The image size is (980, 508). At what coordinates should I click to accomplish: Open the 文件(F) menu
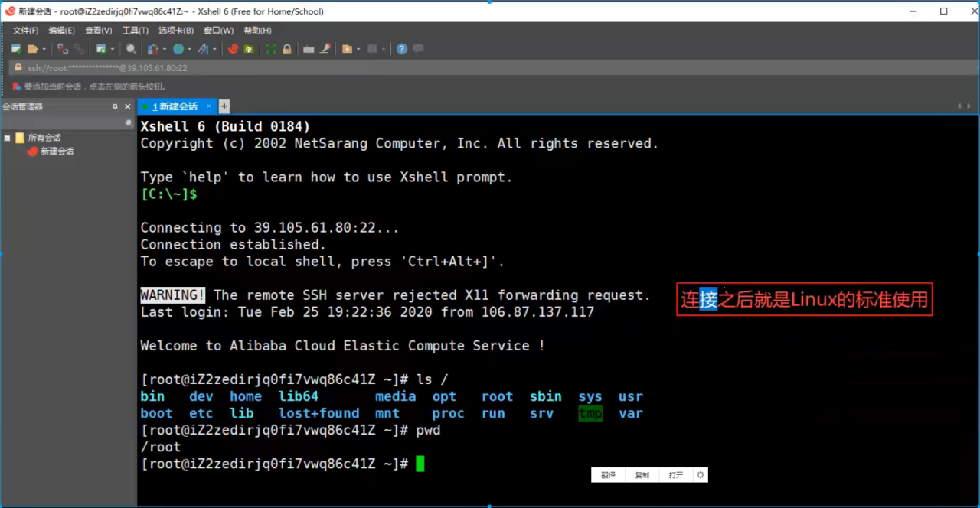(x=25, y=31)
